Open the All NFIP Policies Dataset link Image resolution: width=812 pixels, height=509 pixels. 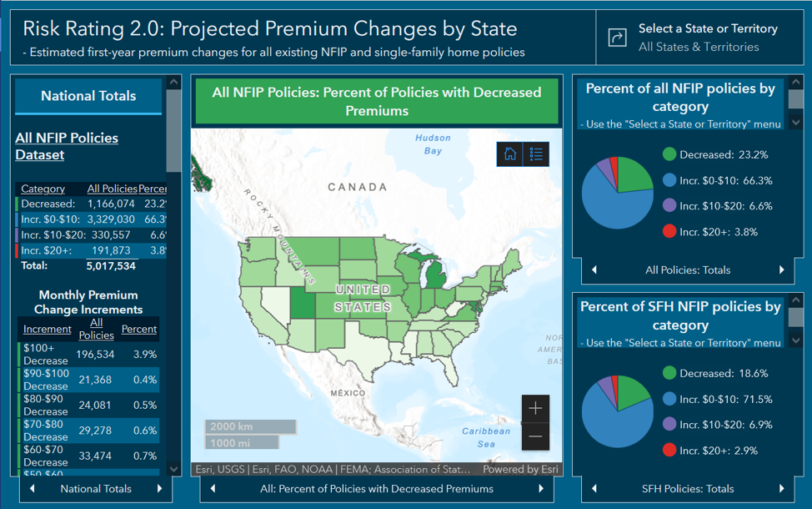(67, 146)
